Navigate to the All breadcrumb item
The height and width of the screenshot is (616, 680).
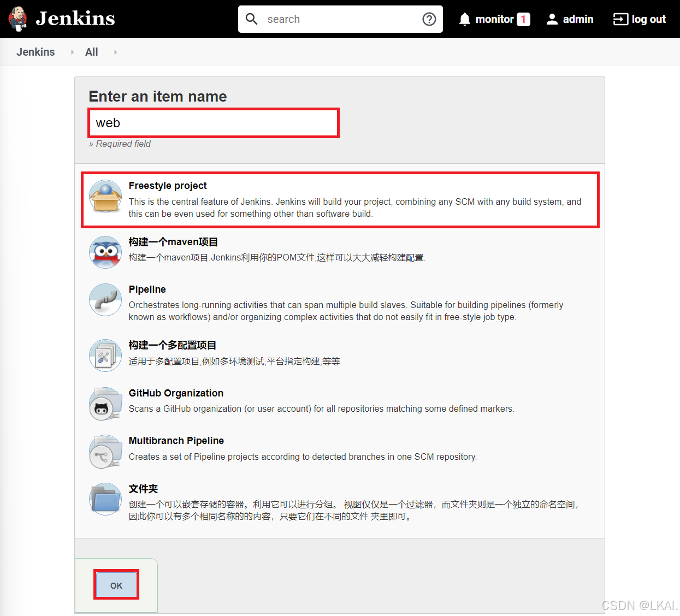[x=91, y=52]
